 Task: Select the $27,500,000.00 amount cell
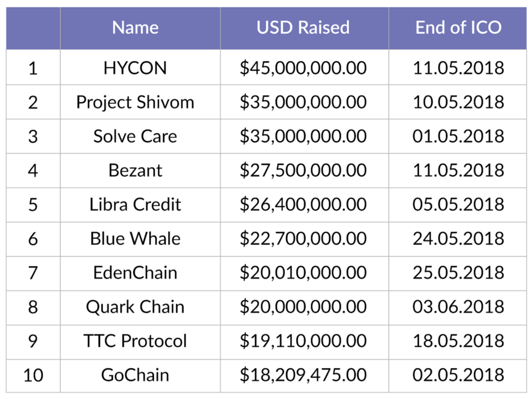point(303,171)
